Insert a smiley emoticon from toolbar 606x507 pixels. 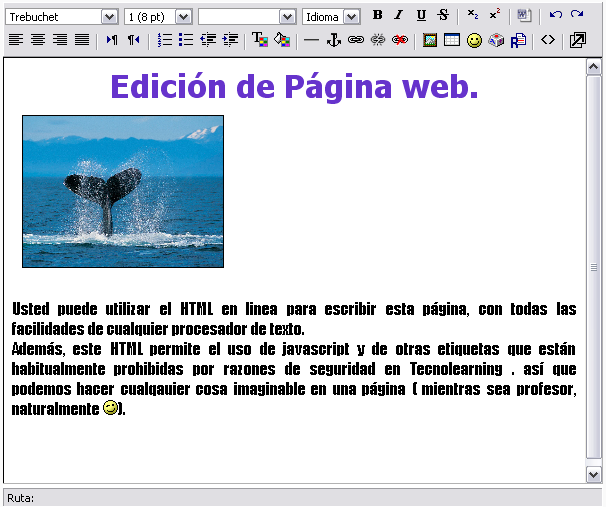point(474,40)
